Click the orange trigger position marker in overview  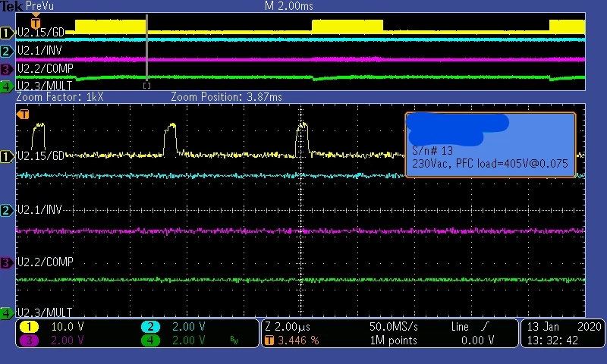pyautogui.click(x=36, y=21)
